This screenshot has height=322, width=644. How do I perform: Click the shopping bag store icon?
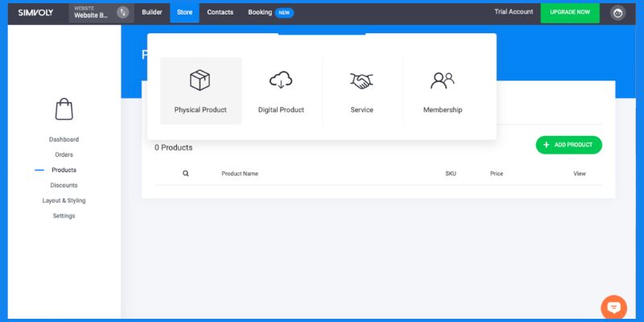coord(64,109)
